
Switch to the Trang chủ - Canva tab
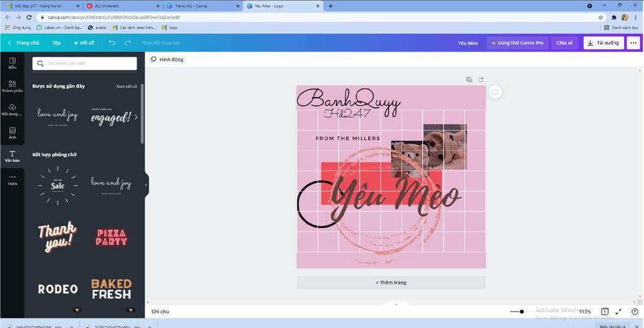(203, 6)
